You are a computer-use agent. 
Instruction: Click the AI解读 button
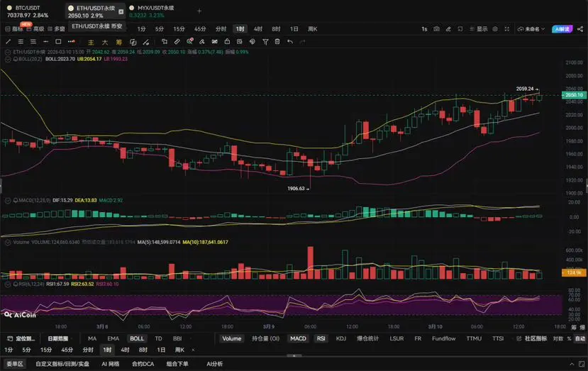coord(562,29)
